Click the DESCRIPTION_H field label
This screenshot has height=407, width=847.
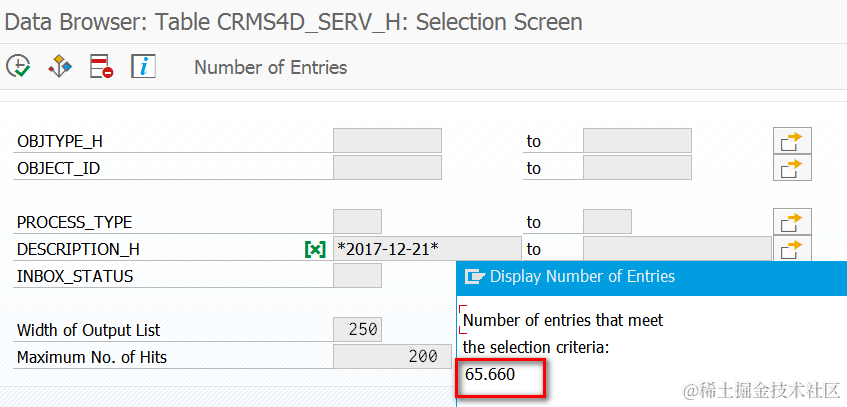point(78,250)
